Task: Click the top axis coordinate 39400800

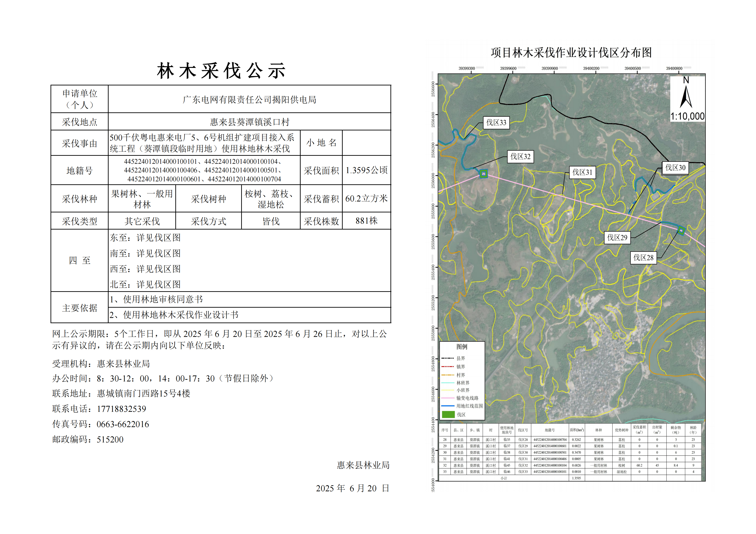Action: [674, 69]
